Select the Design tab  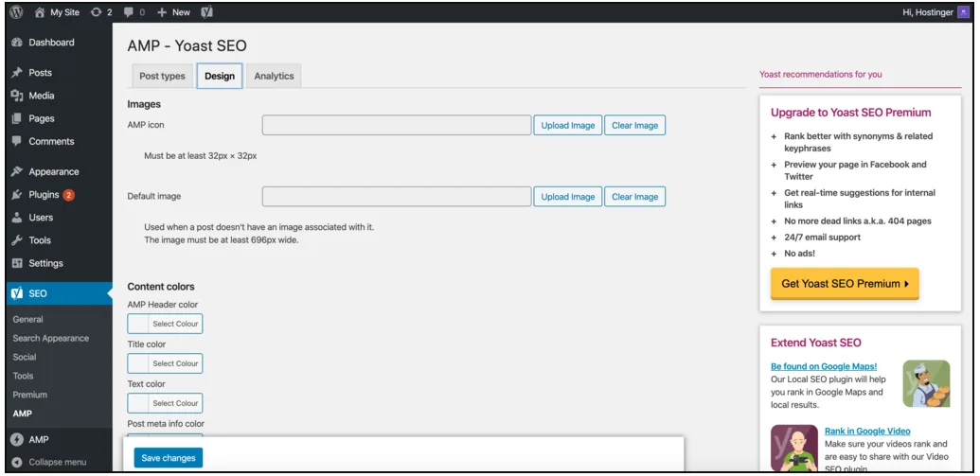[220, 76]
